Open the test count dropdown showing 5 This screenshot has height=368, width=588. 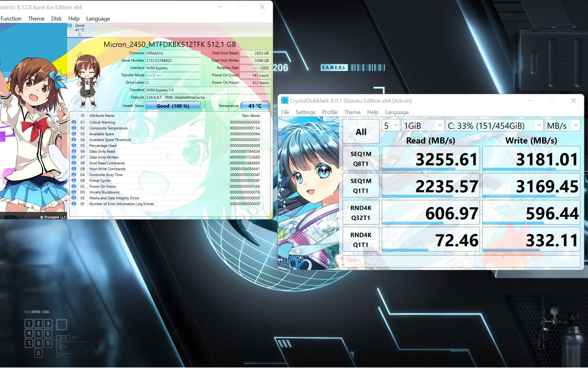coord(391,125)
